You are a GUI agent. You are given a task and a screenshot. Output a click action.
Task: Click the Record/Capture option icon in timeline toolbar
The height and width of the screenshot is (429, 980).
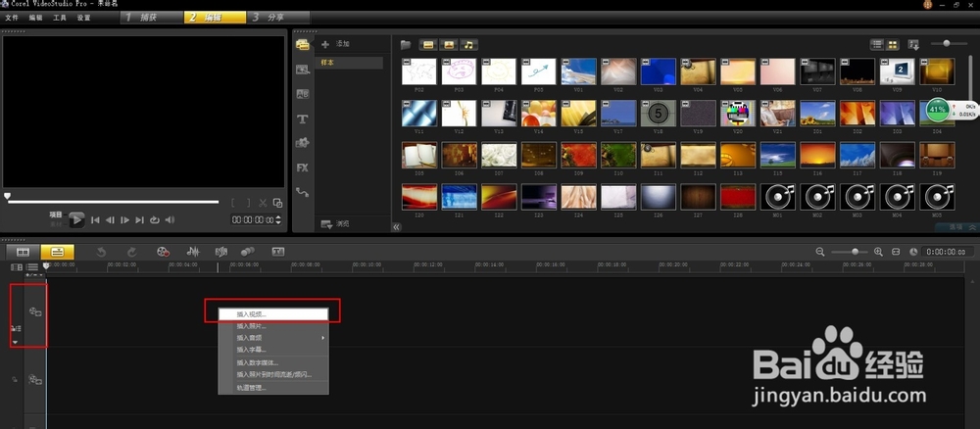point(163,252)
